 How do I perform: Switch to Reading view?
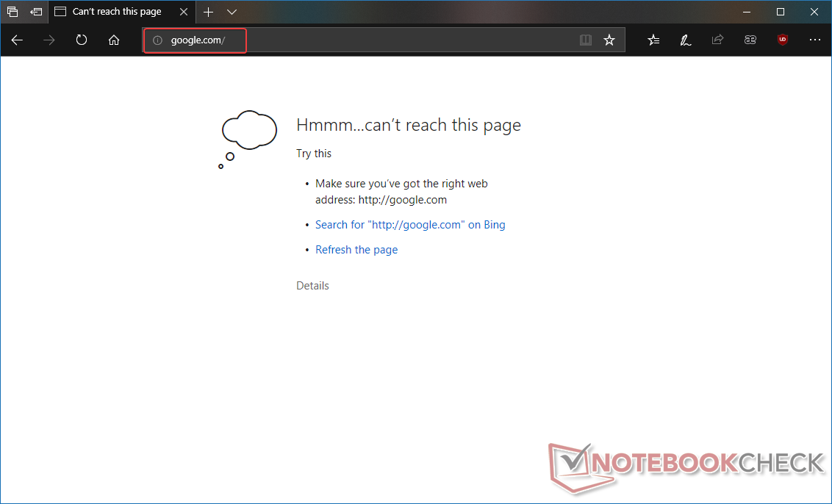click(585, 40)
